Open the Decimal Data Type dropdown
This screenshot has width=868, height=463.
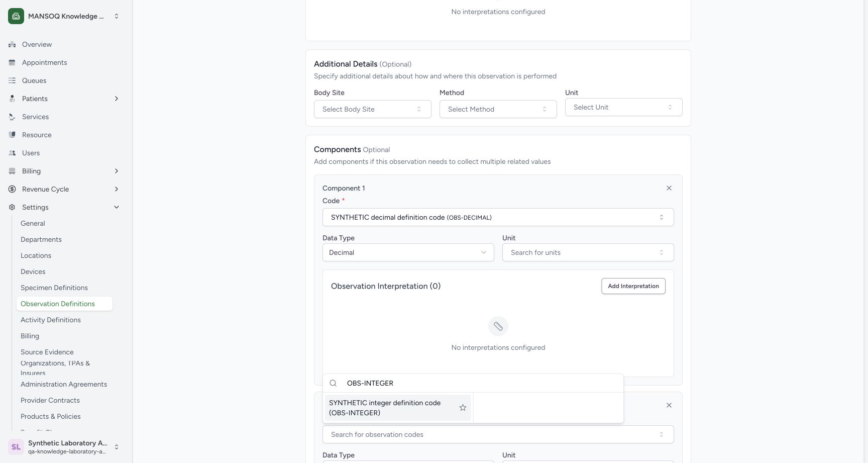pos(408,252)
